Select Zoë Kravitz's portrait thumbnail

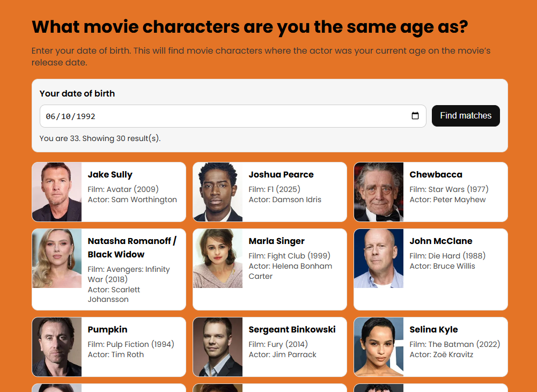[x=378, y=346]
